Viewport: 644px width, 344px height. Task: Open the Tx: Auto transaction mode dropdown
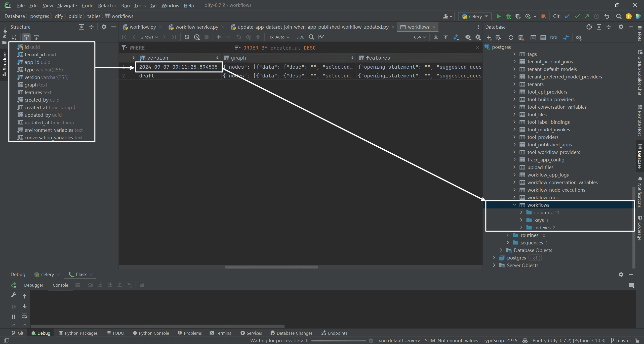point(279,37)
